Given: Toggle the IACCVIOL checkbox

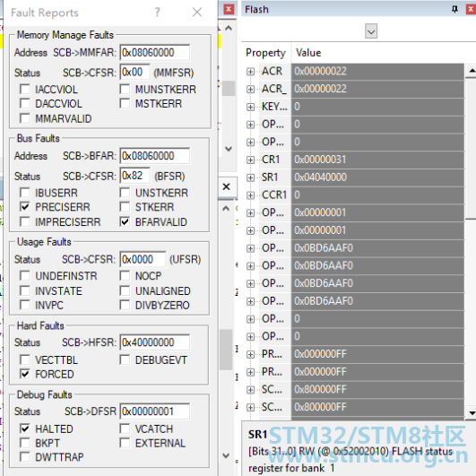Looking at the screenshot, I should click(x=25, y=90).
